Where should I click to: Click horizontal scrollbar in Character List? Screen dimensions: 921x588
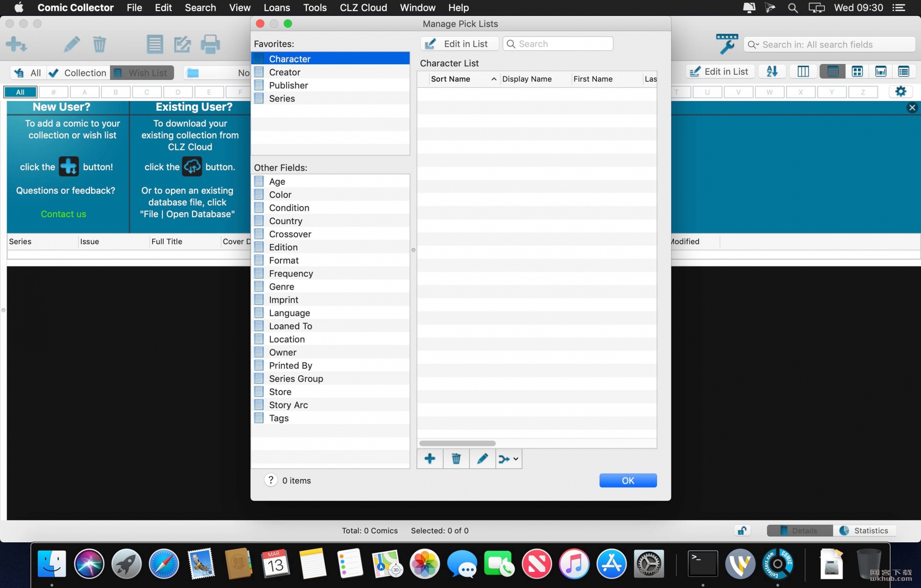pos(457,443)
